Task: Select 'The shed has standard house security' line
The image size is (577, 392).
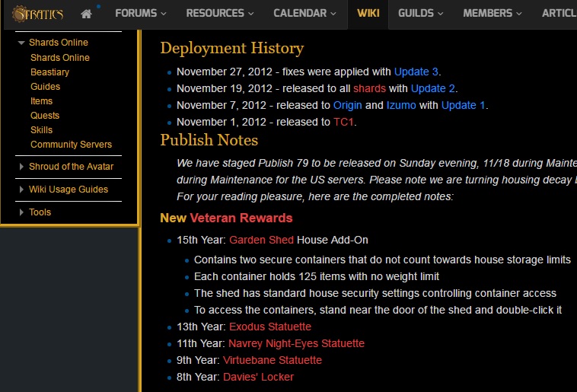Action: click(x=375, y=293)
